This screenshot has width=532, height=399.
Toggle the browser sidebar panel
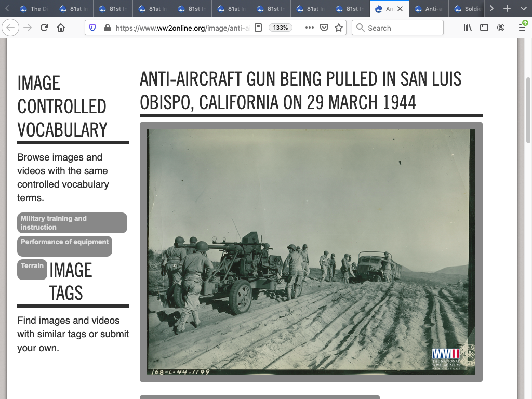[x=484, y=28]
